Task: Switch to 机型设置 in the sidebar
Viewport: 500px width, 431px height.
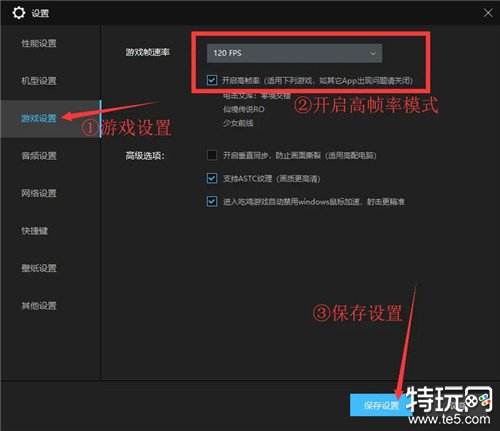Action: [x=39, y=81]
